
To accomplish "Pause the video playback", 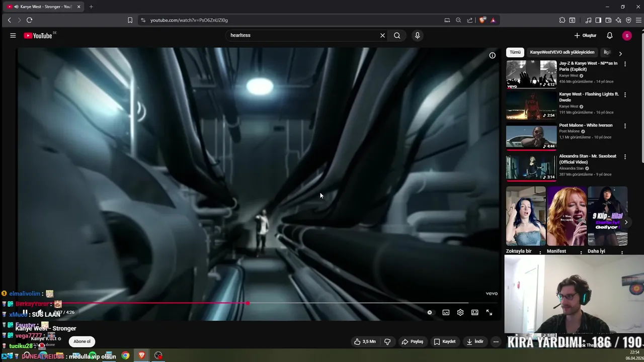I will coord(25,312).
